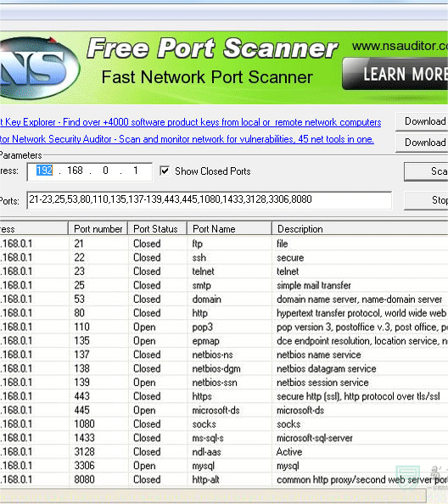Click the Stop button
This screenshot has height=504, width=448.
426,200
